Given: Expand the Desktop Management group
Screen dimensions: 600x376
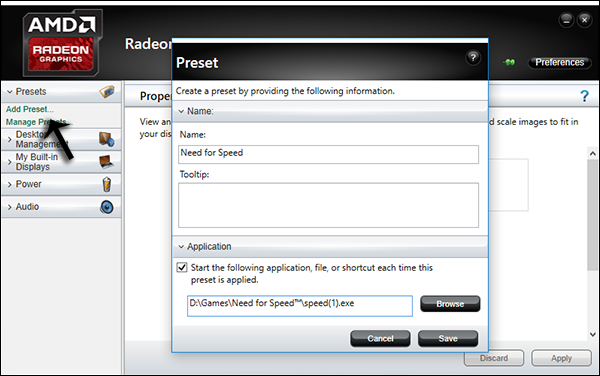Looking at the screenshot, I should pyautogui.click(x=10, y=140).
